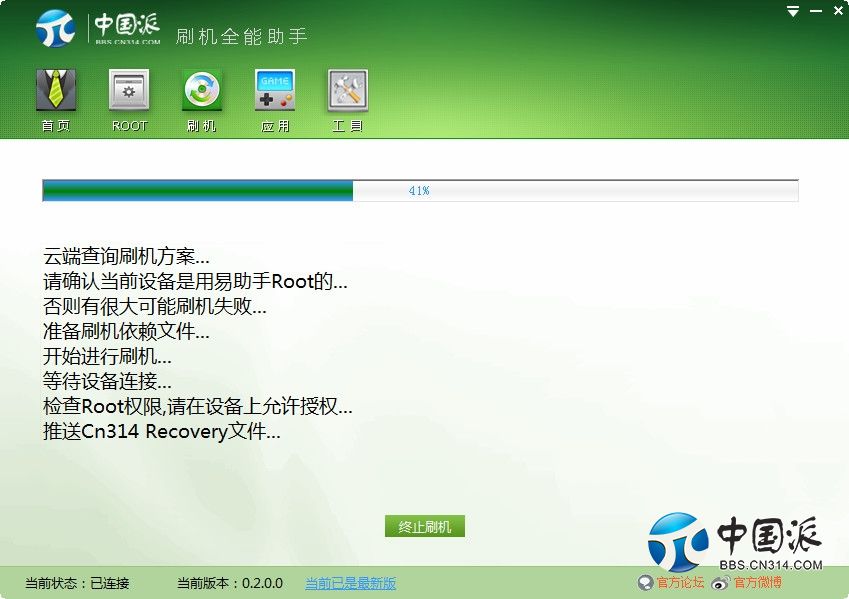
Task: Click the log line 否则有很大可能刷机失败...
Action: pyautogui.click(x=154, y=307)
